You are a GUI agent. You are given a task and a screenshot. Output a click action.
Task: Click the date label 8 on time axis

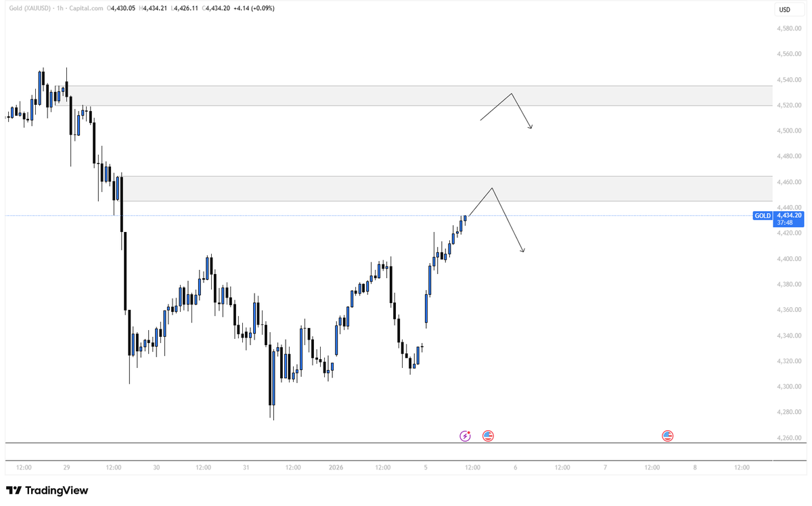tap(695, 467)
